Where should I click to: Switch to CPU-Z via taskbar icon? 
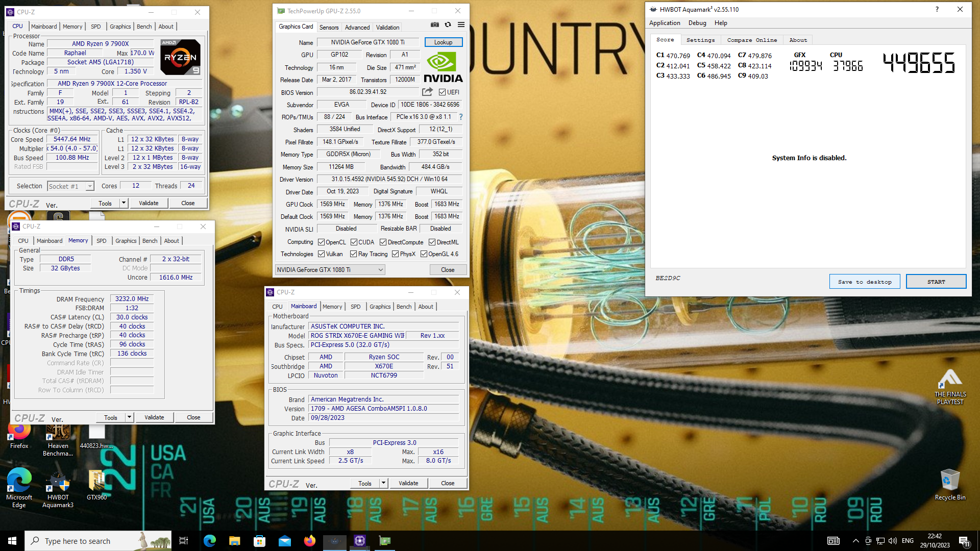point(360,541)
